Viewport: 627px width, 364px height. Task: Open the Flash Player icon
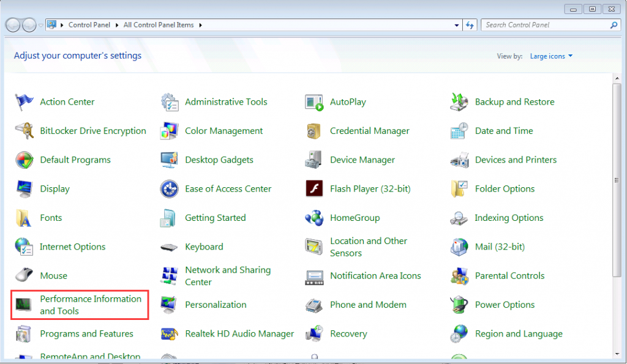coord(314,188)
